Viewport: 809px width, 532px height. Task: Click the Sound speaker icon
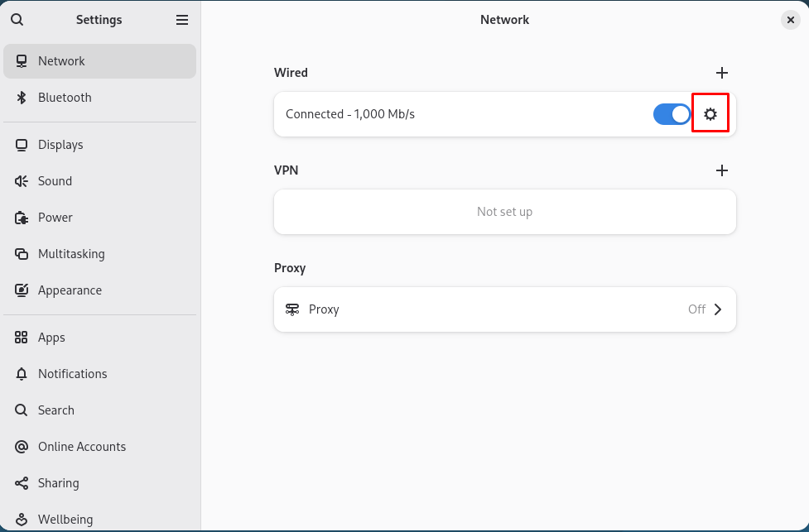point(22,181)
